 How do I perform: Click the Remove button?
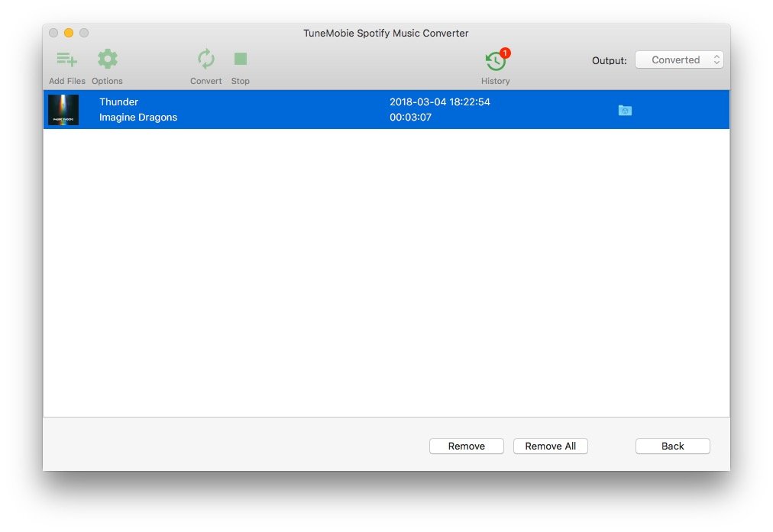(467, 446)
